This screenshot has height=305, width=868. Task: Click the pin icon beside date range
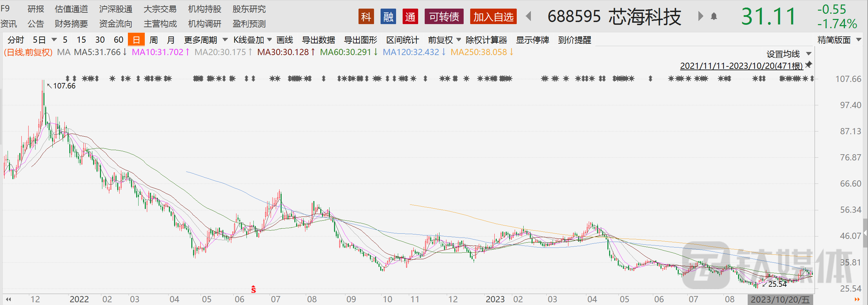(x=809, y=65)
